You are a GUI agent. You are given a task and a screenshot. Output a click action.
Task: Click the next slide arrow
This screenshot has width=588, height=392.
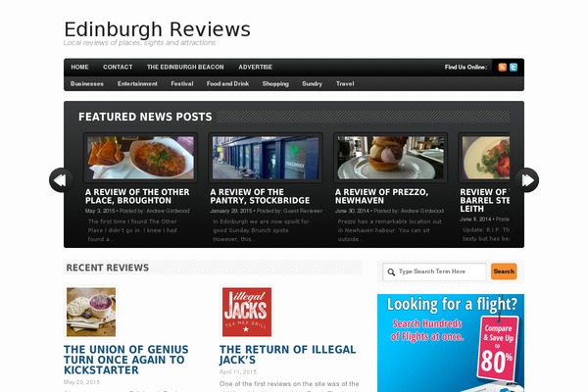(x=527, y=180)
